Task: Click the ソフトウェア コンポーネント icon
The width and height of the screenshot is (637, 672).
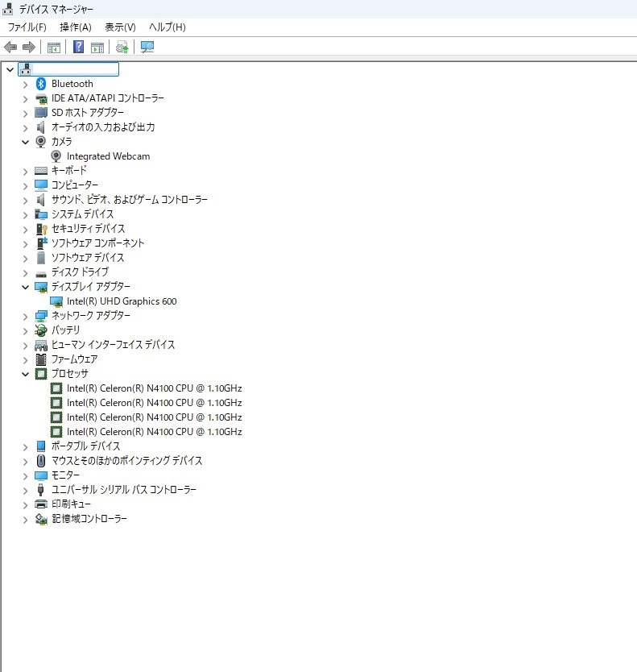Action: click(x=42, y=243)
